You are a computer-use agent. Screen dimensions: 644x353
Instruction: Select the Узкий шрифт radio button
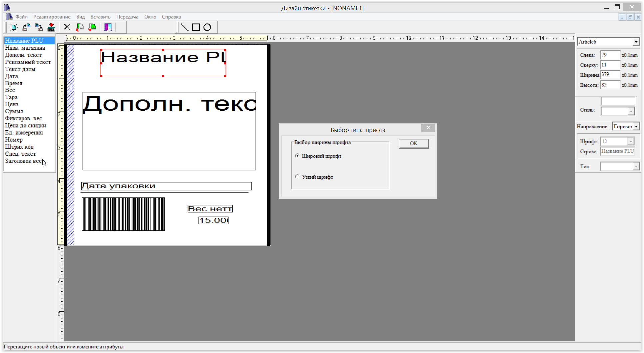(297, 177)
